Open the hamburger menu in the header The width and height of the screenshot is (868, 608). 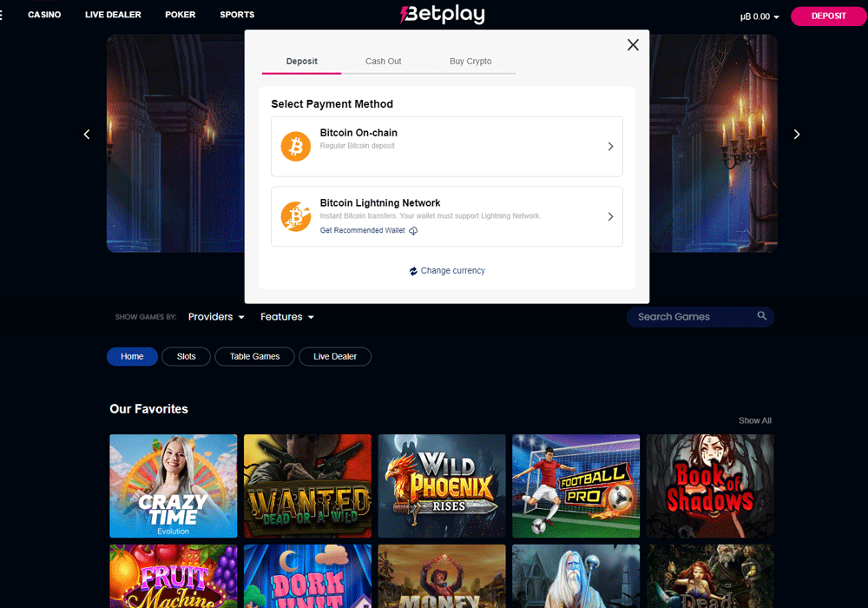click(x=2, y=15)
